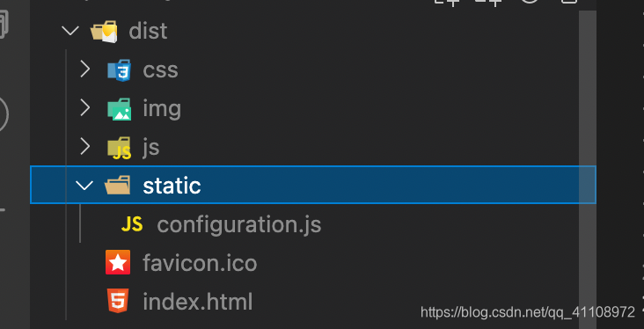
Task: Click the CSS3 folder icon
Action: point(119,70)
